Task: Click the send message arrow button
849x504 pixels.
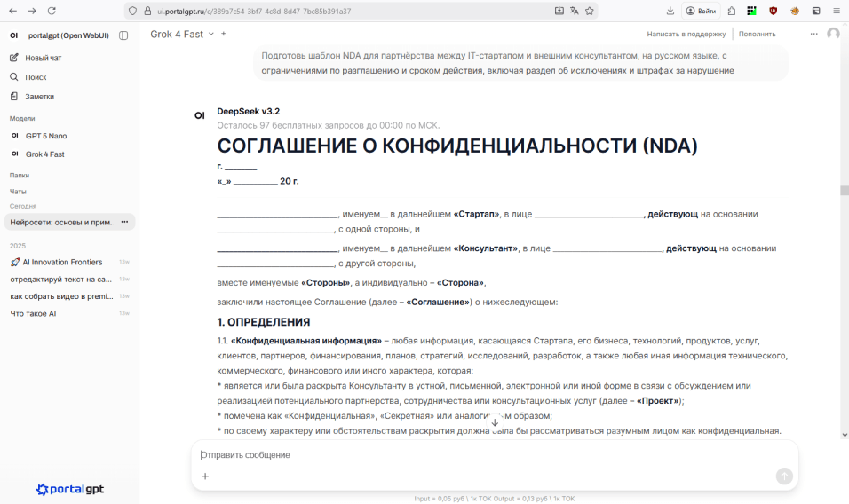Action: pyautogui.click(x=783, y=476)
